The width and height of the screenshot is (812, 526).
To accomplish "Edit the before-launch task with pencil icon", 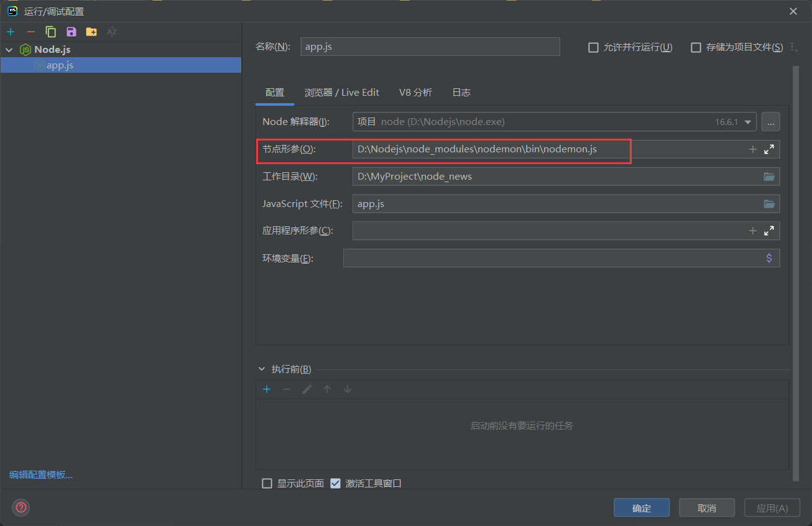I will [307, 389].
